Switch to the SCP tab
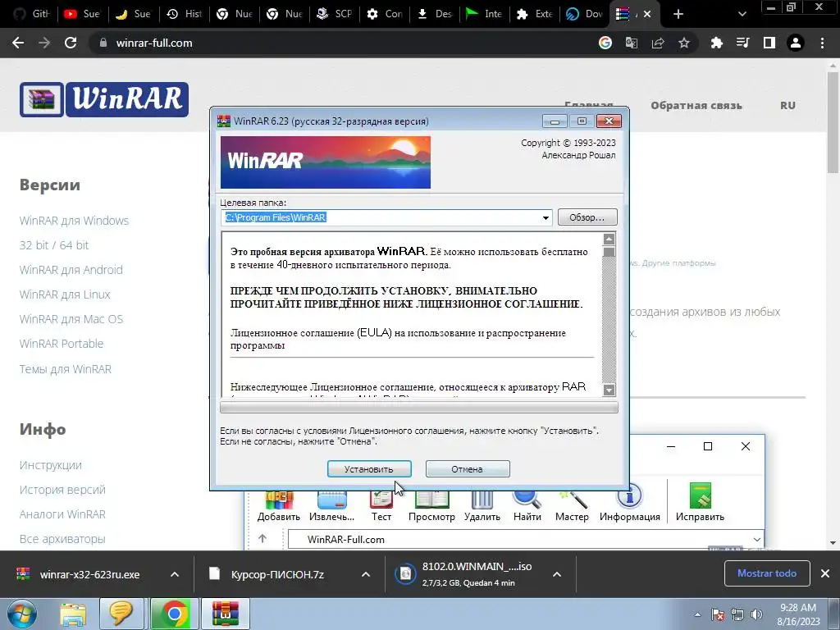 335,14
